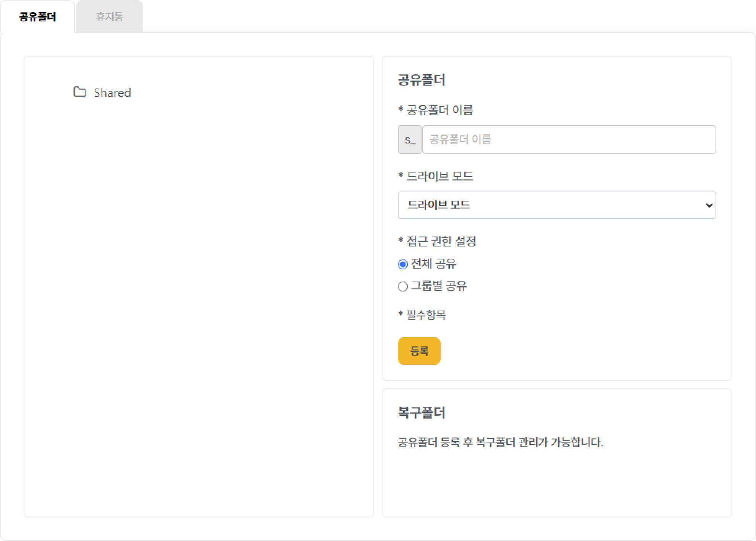Click the Shared folder icon

click(79, 92)
